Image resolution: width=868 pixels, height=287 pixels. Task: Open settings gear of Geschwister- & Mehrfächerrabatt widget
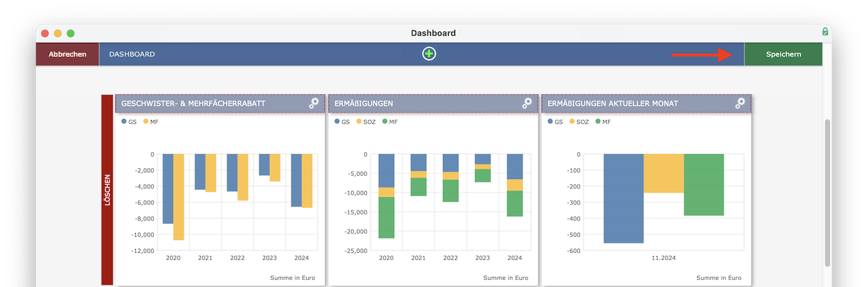pos(314,103)
